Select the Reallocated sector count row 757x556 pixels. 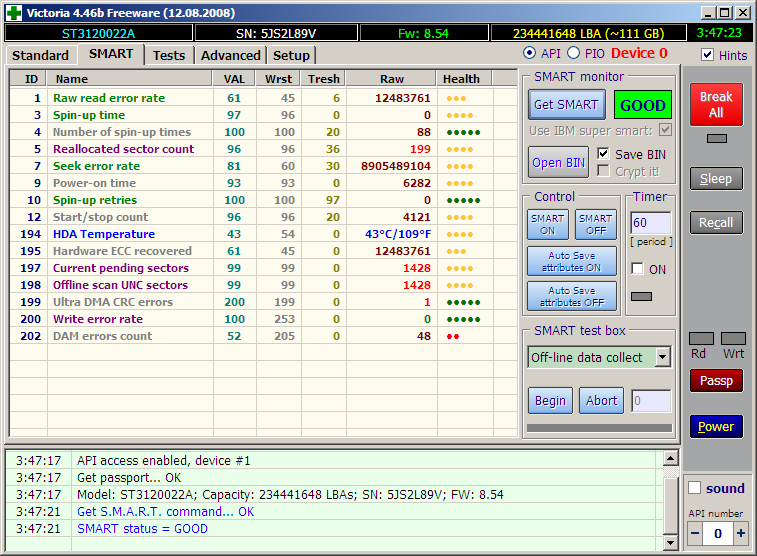click(x=263, y=149)
